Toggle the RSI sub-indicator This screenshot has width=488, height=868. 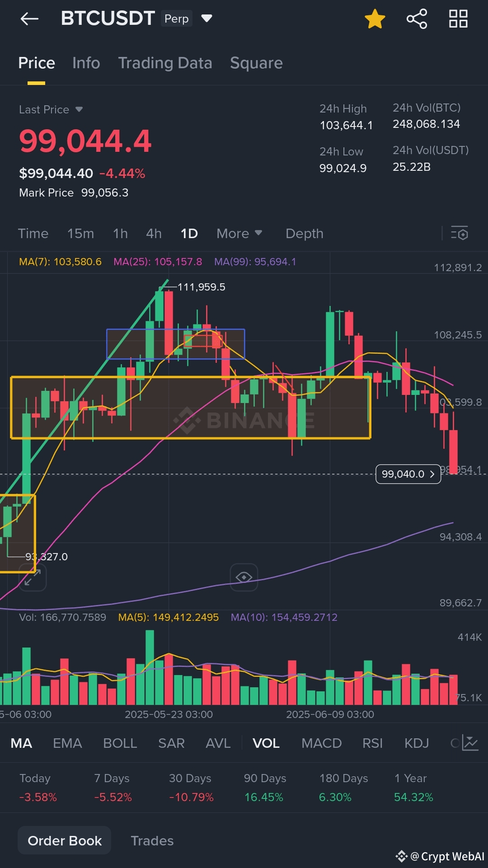tap(372, 743)
